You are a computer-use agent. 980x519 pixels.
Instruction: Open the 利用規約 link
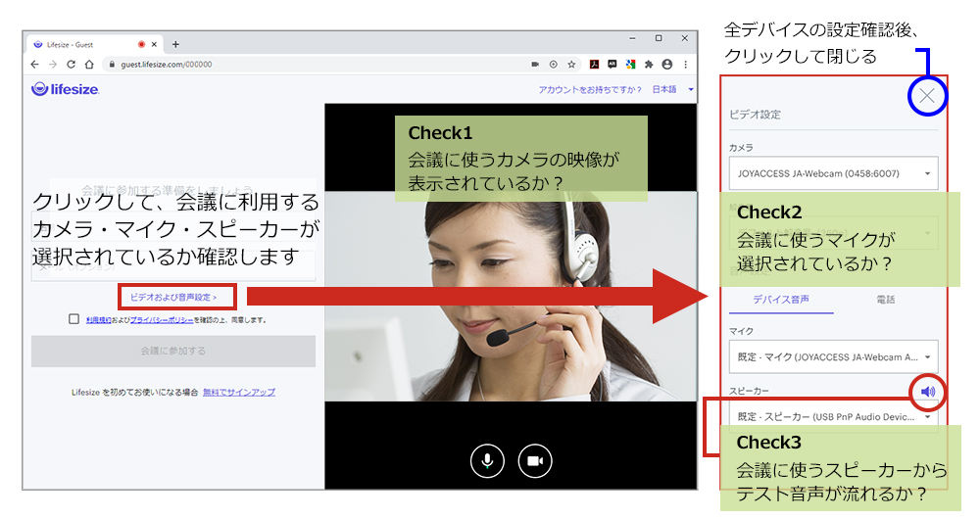[x=99, y=320]
